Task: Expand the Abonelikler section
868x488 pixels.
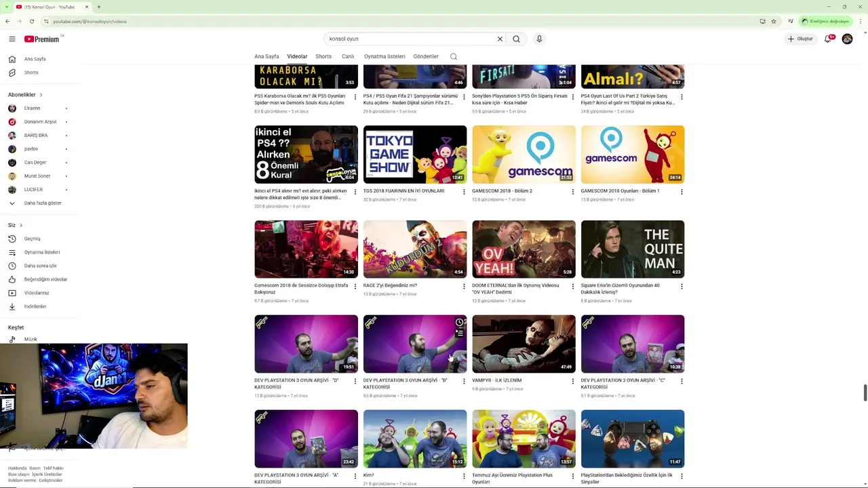Action: coord(25,95)
